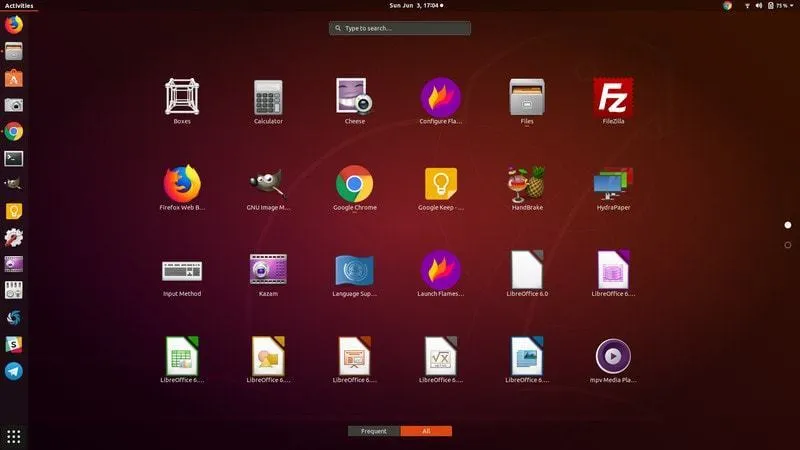Screen dimensions: 800x450
Task: Select the All apps tab
Action: (426, 431)
